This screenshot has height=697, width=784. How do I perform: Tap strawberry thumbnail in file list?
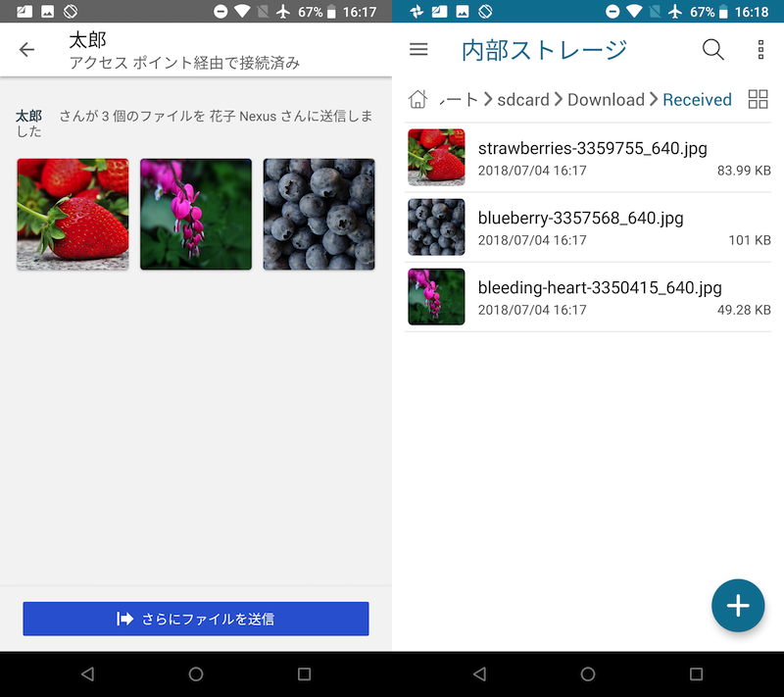[436, 157]
